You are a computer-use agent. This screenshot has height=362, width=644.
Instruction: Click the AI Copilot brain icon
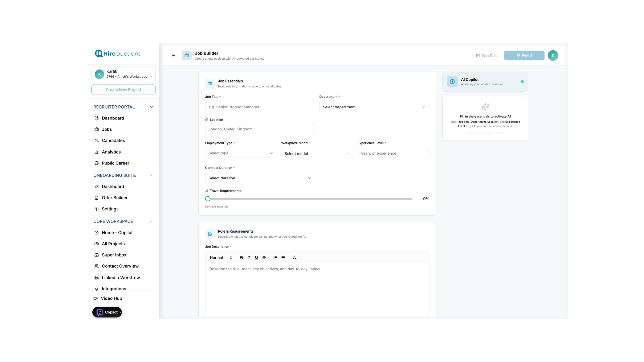point(452,81)
